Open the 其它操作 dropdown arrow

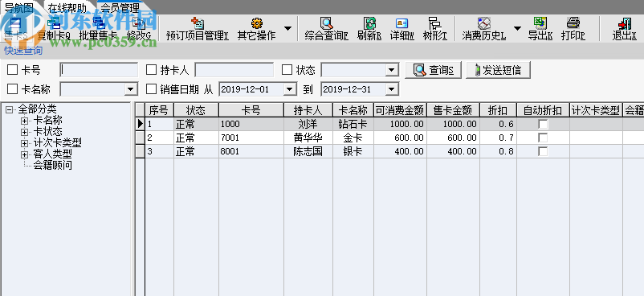[x=288, y=28]
